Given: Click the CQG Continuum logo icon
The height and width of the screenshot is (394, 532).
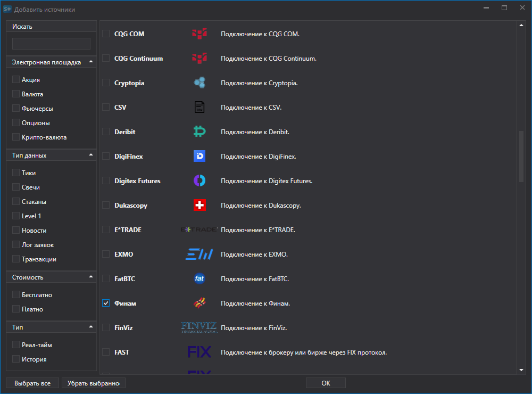Looking at the screenshot, I should [x=199, y=58].
